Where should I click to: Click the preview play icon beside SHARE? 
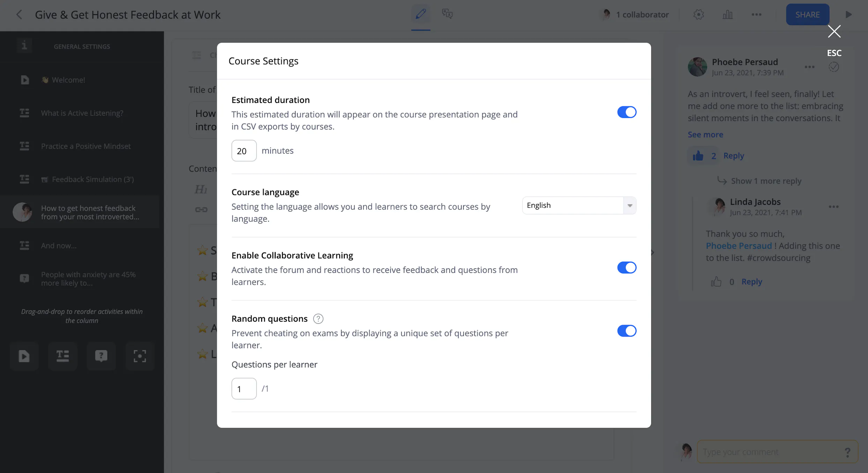(849, 15)
